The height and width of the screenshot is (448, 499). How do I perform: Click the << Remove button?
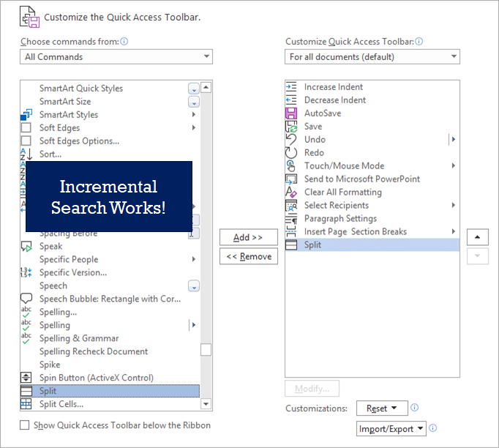[248, 256]
